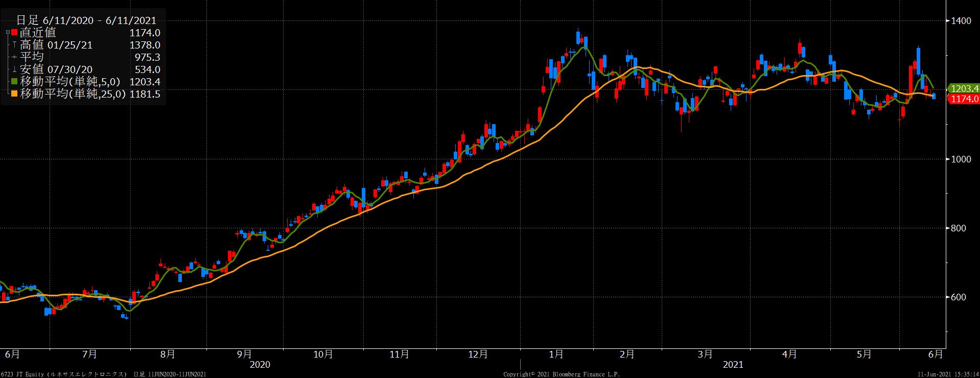
Task: Click the 高値 high marker icon in legend
Action: pyautogui.click(x=14, y=45)
